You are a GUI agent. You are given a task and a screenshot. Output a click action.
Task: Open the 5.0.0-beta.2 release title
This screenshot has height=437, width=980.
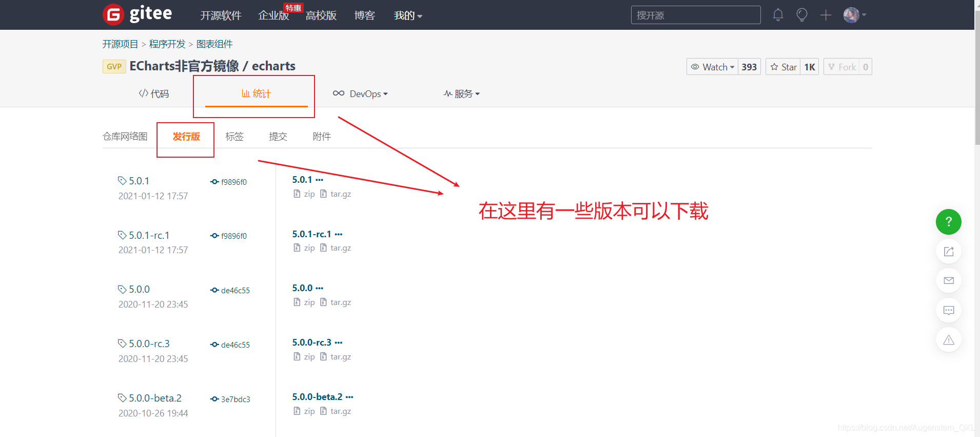coord(317,397)
